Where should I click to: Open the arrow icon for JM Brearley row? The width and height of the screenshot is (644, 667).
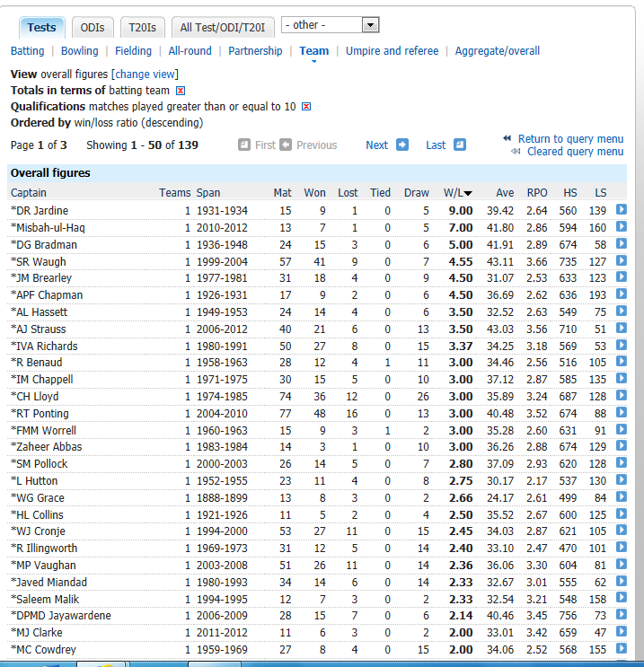(x=622, y=276)
